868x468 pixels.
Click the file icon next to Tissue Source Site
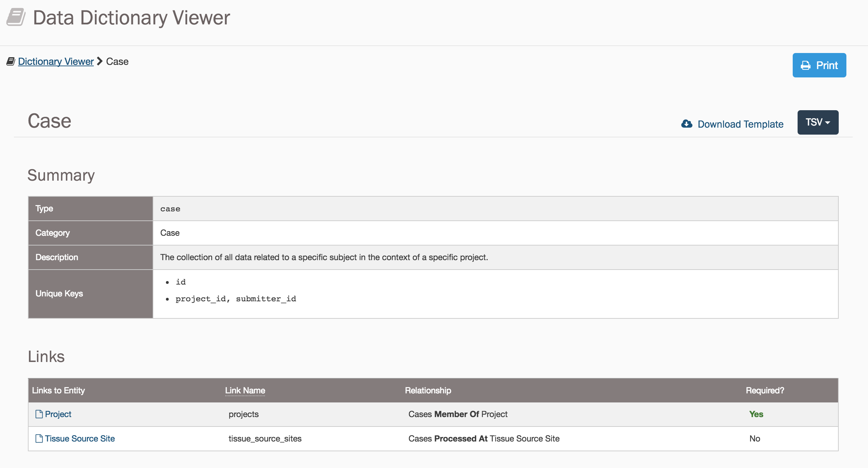[x=39, y=438]
